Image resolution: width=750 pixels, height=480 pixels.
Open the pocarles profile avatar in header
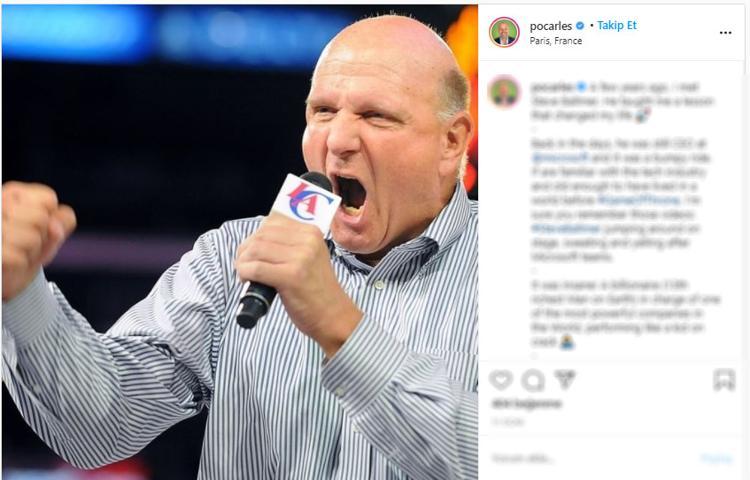click(x=504, y=32)
